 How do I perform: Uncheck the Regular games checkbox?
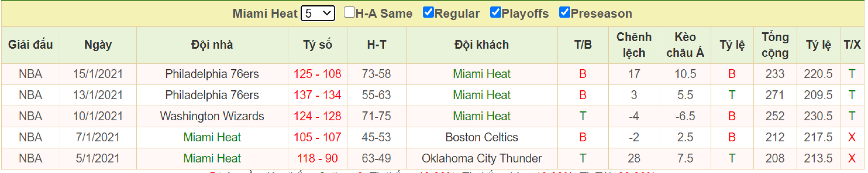pyautogui.click(x=428, y=13)
